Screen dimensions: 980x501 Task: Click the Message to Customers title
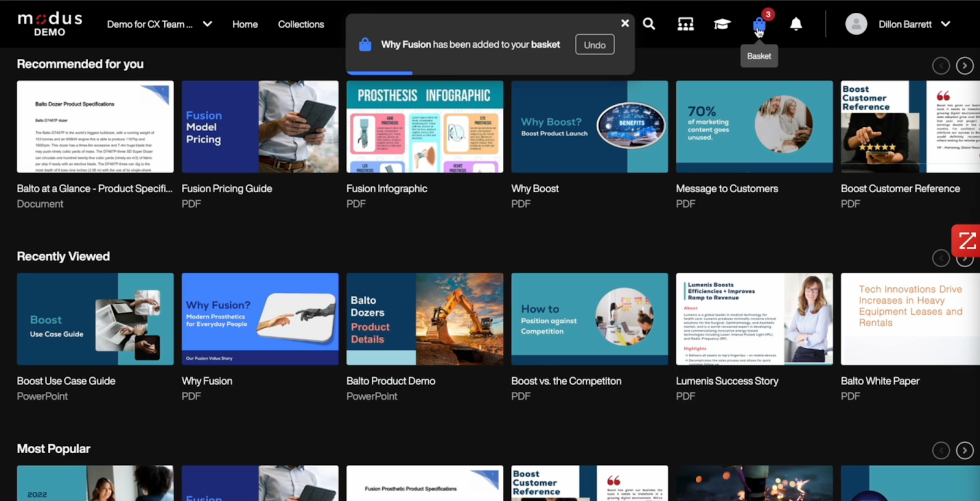tap(727, 189)
